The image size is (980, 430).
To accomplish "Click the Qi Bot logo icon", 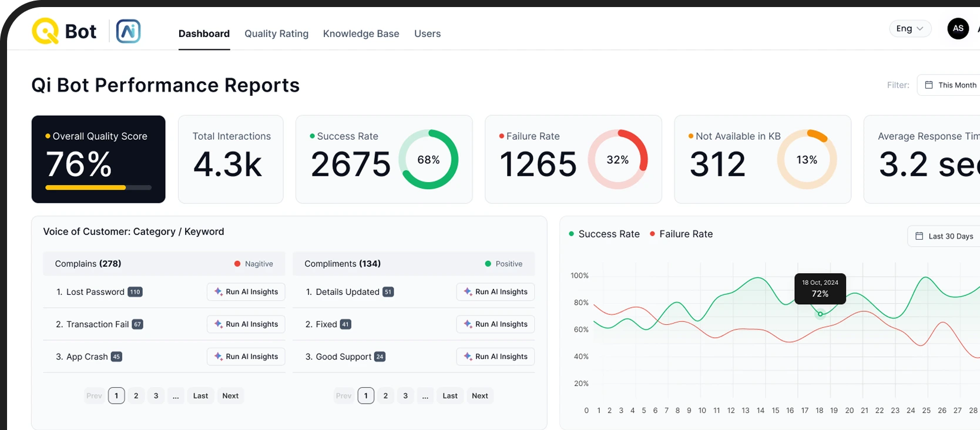I will pos(45,31).
